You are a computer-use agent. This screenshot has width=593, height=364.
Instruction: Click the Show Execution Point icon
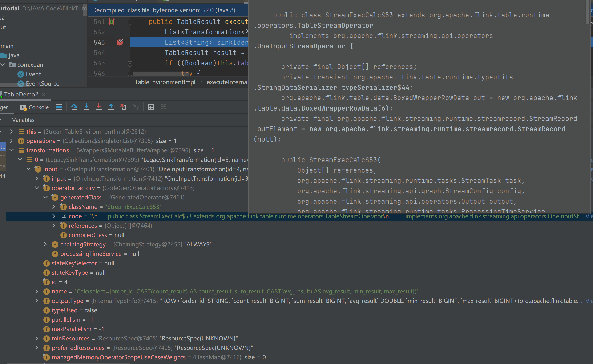point(59,107)
